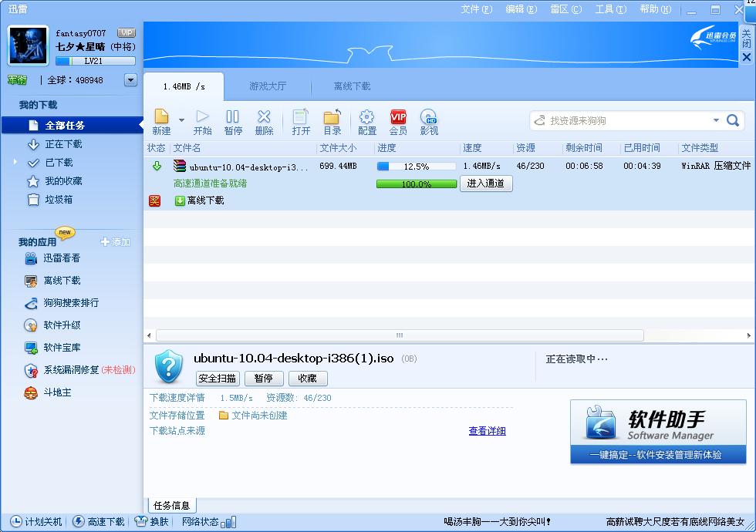This screenshot has width=756, height=532.
Task: Open the 影视 HD video icon
Action: 429,122
